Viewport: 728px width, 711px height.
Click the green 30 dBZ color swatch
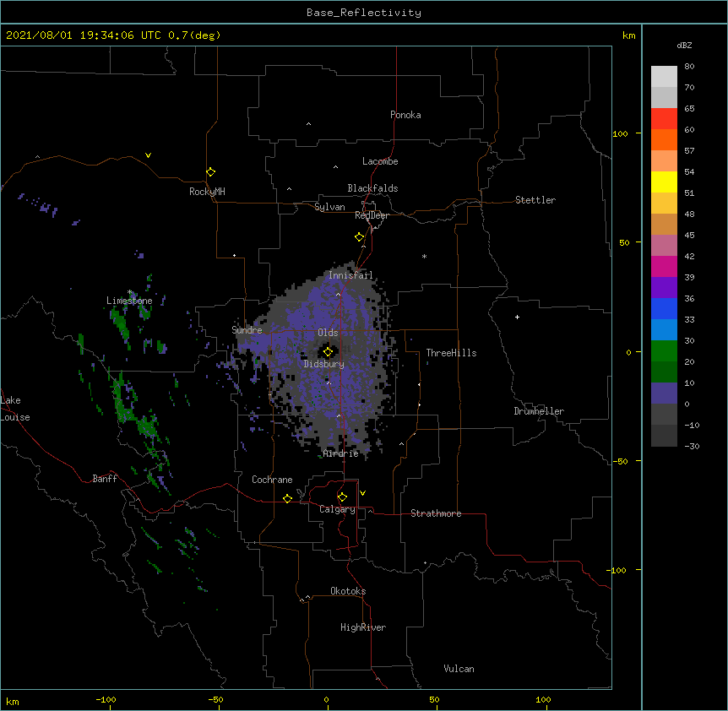[664, 351]
